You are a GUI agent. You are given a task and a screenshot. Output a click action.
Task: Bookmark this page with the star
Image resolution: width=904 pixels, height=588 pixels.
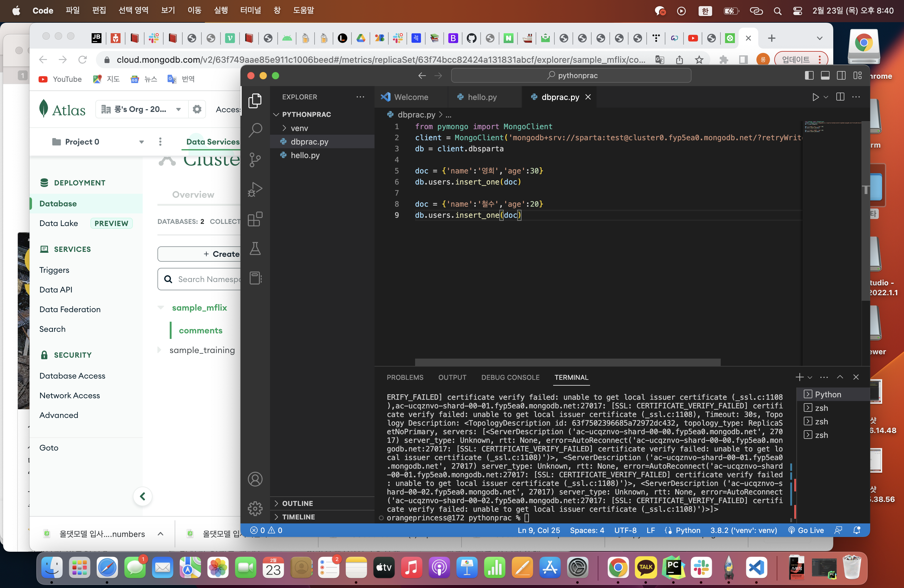tap(699, 60)
